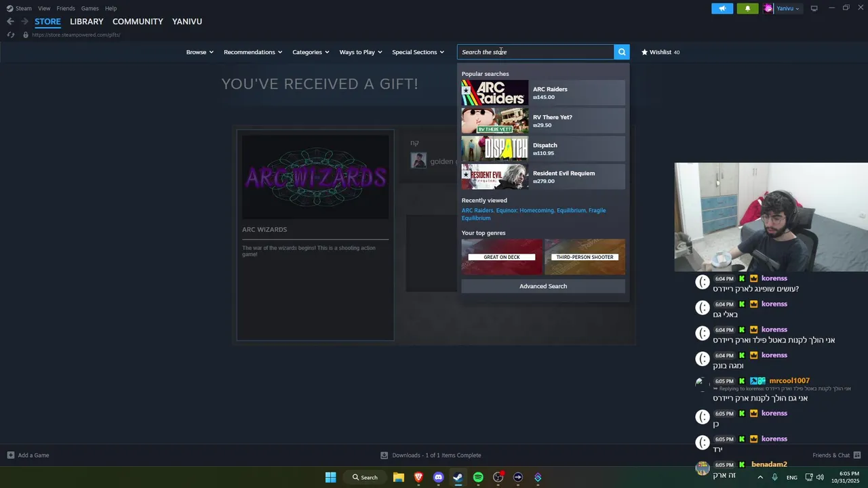Open the Games menu

(90, 8)
